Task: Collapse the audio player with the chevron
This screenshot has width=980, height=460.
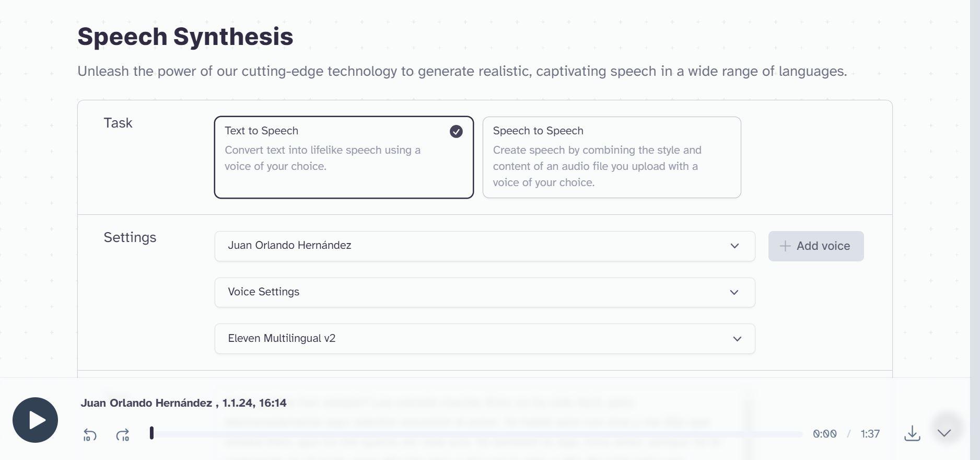Action: click(x=944, y=433)
